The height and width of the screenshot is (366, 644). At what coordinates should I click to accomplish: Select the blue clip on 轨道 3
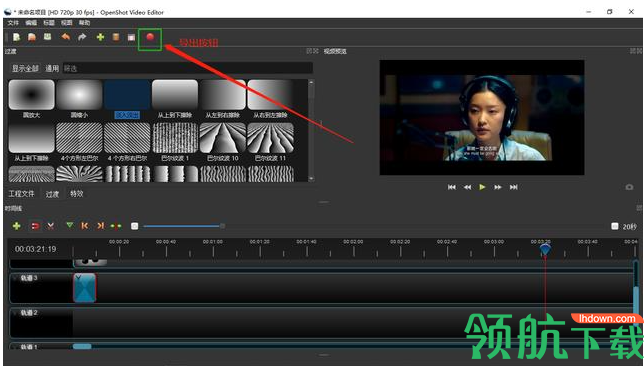click(x=85, y=288)
